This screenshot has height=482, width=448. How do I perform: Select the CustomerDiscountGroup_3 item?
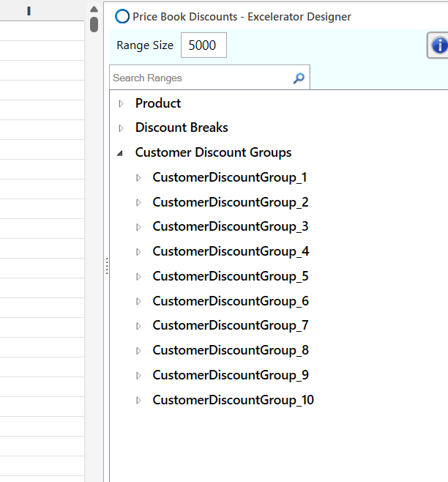coord(231,227)
